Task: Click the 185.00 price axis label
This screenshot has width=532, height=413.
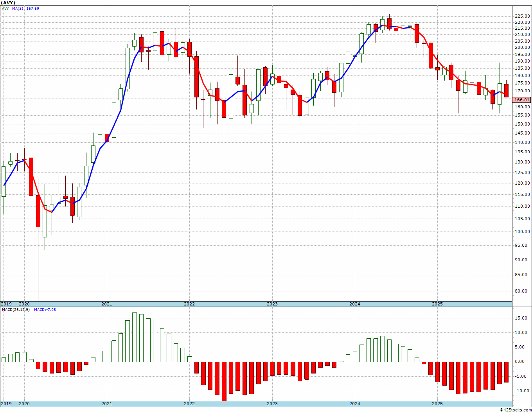Action: tap(523, 68)
